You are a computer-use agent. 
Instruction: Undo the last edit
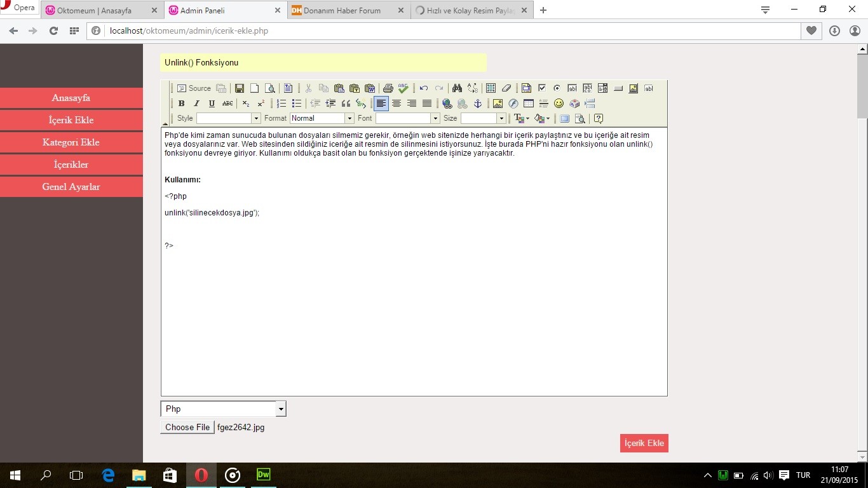coord(424,88)
